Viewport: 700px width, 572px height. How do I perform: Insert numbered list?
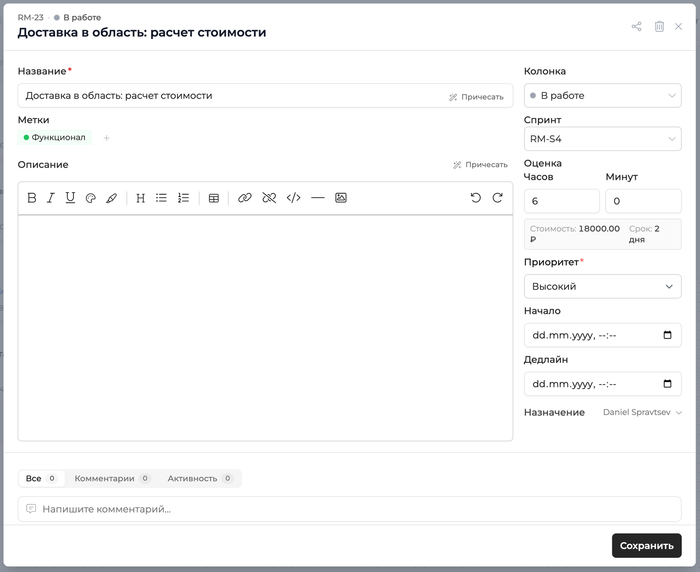[x=183, y=198]
